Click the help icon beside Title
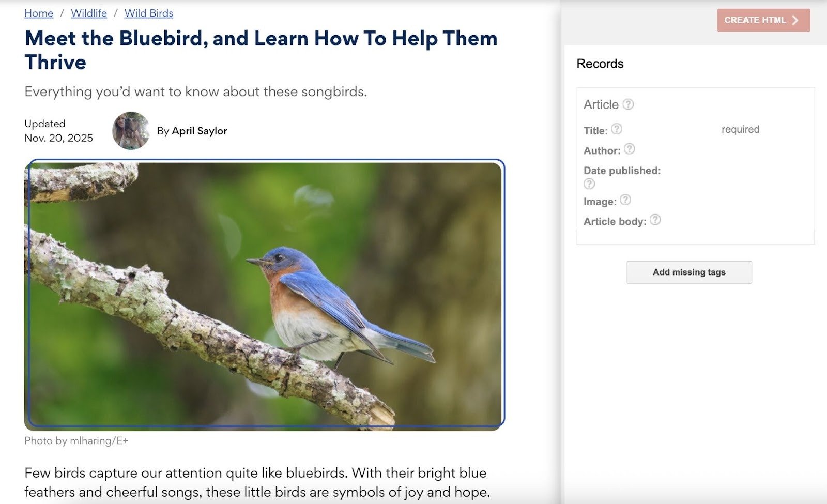 coord(617,129)
